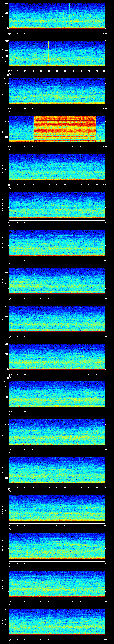Click the spectrogram panel starting at 12:28:00

tap(57, 546)
